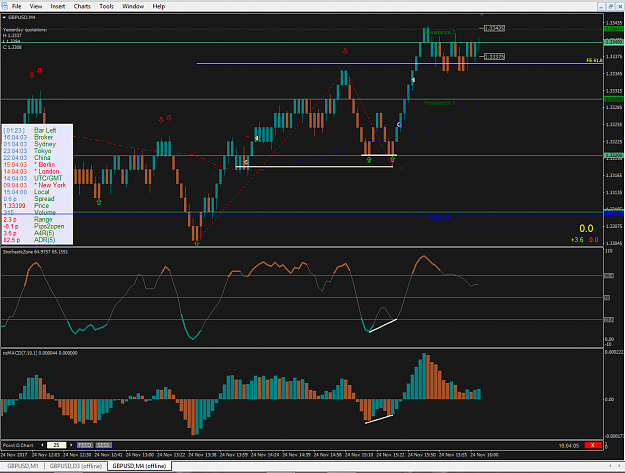Click the red X button beside the clock

[x=593, y=445]
